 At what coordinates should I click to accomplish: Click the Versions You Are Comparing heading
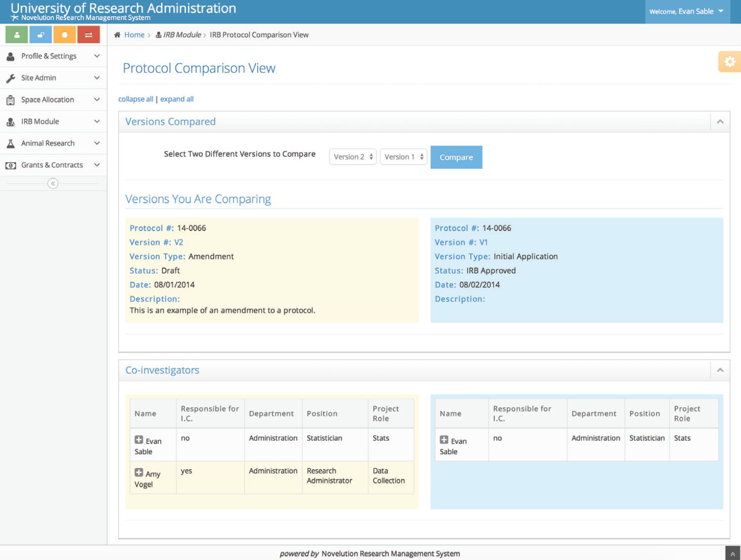[x=198, y=199]
